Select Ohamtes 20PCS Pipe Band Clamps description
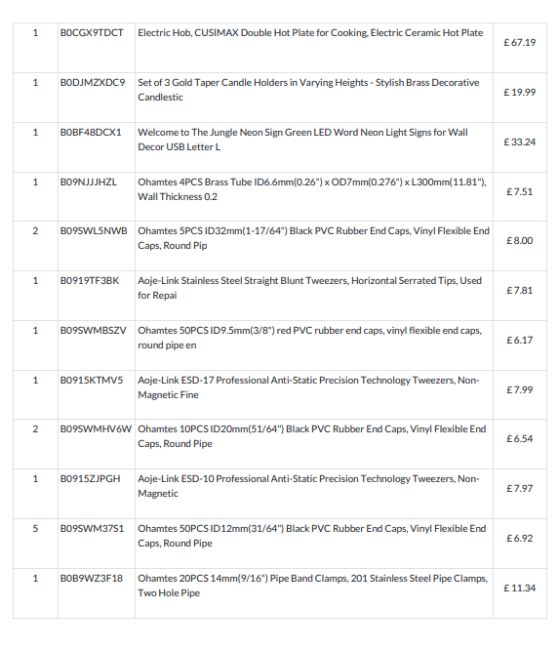This screenshot has width=559, height=650. pyautogui.click(x=313, y=585)
